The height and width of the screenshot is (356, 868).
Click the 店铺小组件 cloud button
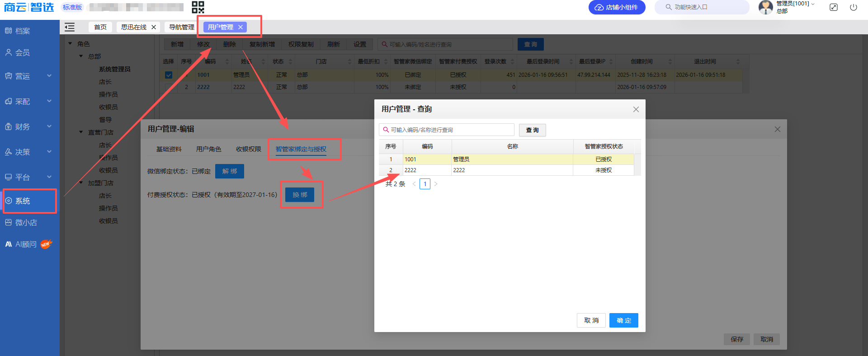click(617, 7)
